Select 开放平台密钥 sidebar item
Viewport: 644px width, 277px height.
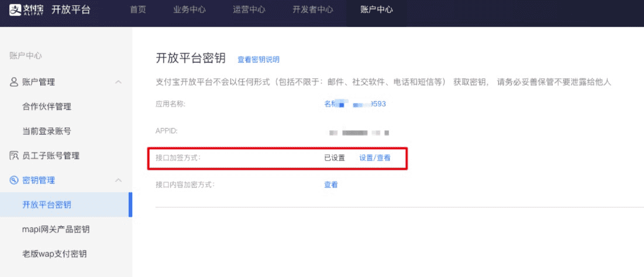click(x=66, y=205)
